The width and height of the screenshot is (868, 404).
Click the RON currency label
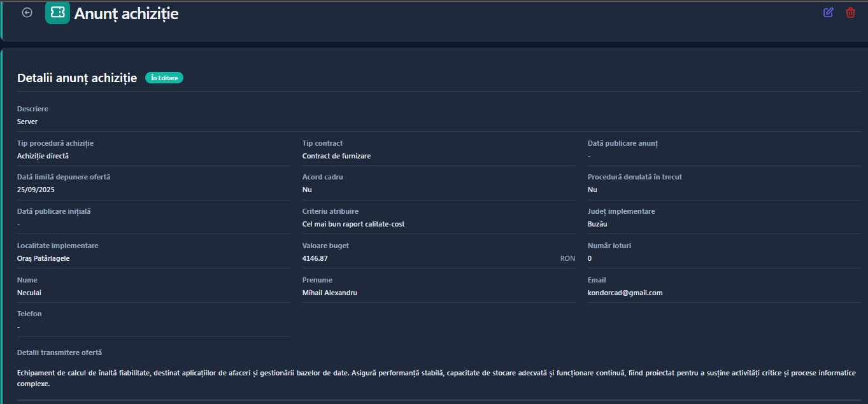click(x=567, y=258)
